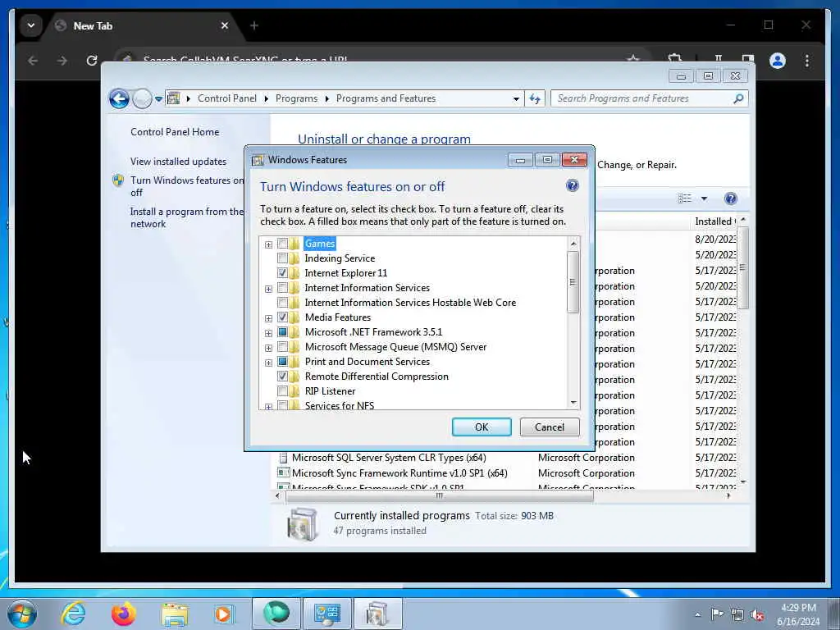The image size is (840, 630).
Task: Click the forward arrow in Control Panel
Action: (142, 98)
